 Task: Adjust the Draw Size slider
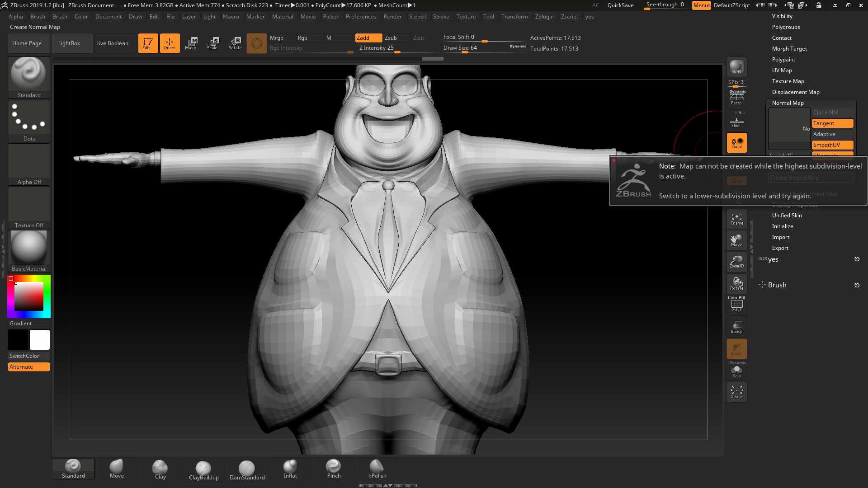485,48
